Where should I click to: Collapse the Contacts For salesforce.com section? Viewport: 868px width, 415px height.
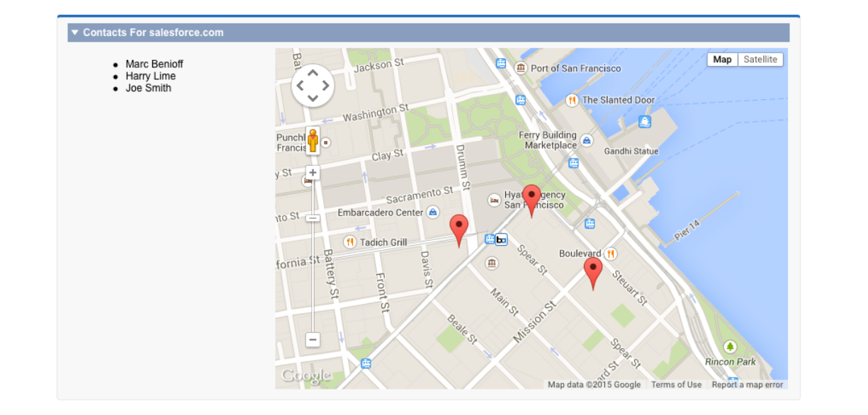click(x=75, y=33)
